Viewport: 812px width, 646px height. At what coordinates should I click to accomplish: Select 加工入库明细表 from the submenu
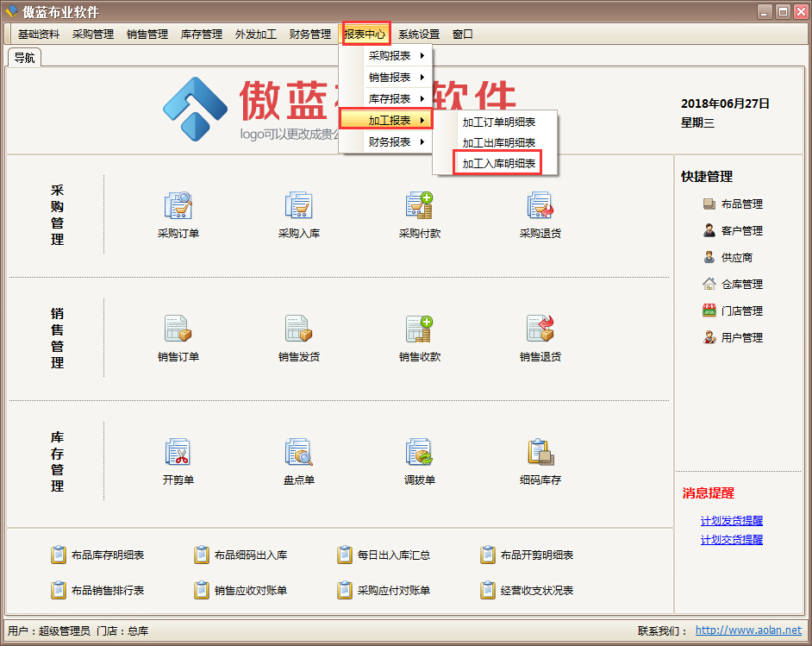498,164
